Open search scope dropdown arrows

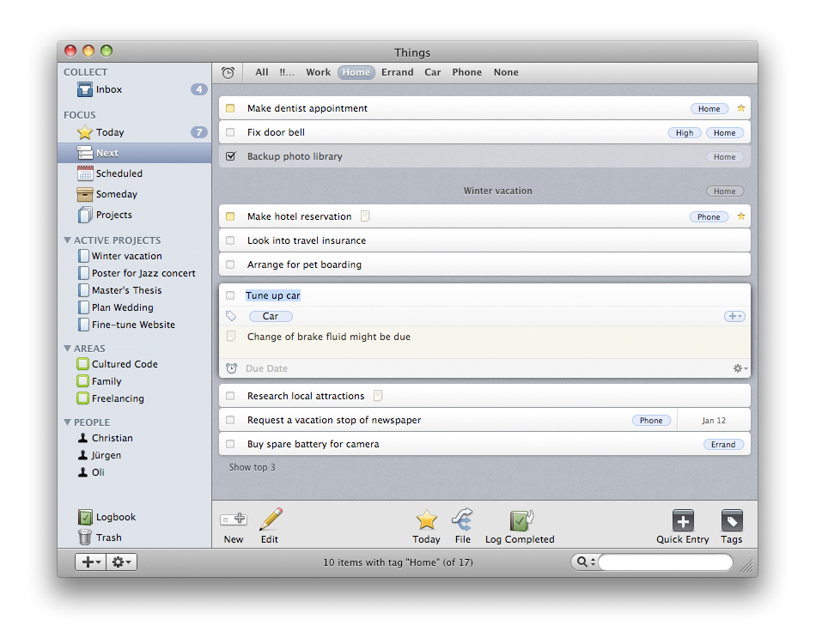(593, 562)
